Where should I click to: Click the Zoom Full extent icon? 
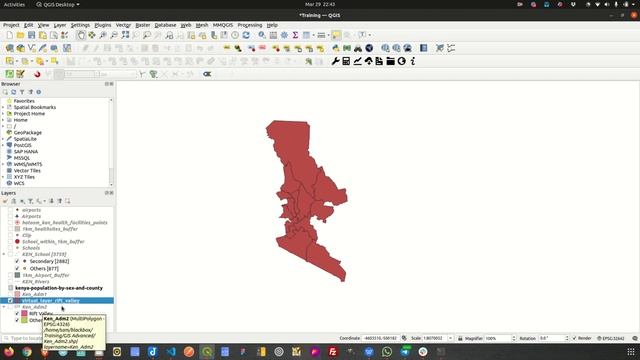click(125, 35)
